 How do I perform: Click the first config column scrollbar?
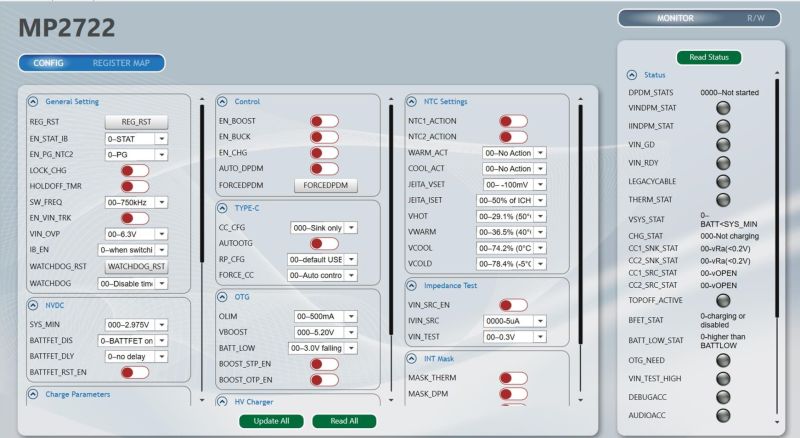point(202,183)
